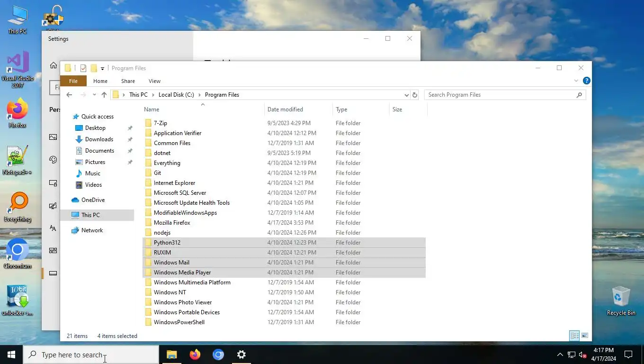Click the muted volume tray icon

pos(583,355)
